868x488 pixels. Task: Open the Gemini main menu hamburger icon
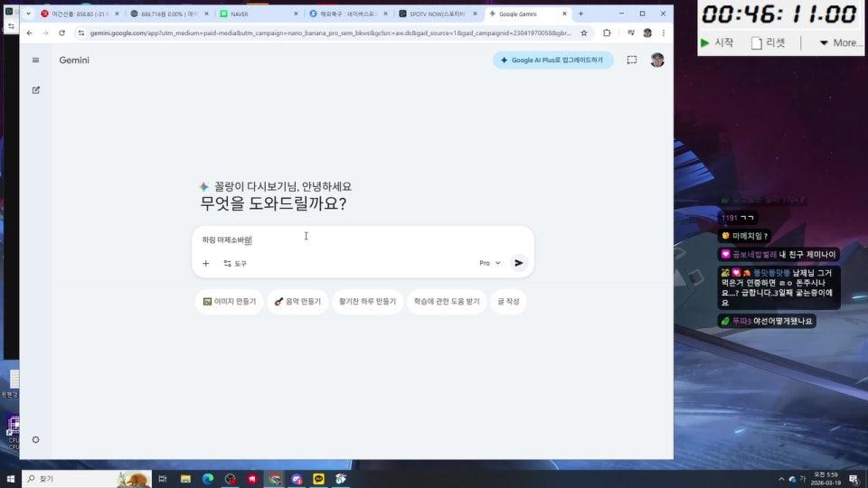point(35,60)
